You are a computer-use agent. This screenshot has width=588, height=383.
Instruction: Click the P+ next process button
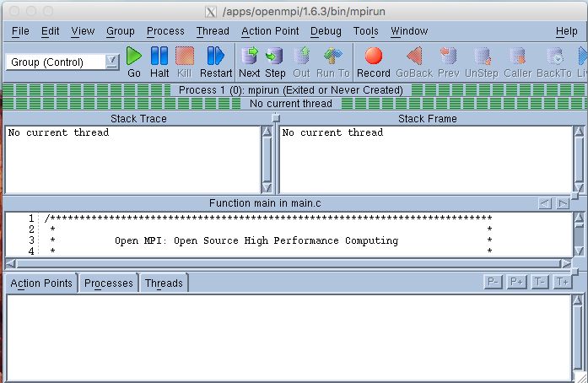pos(517,282)
